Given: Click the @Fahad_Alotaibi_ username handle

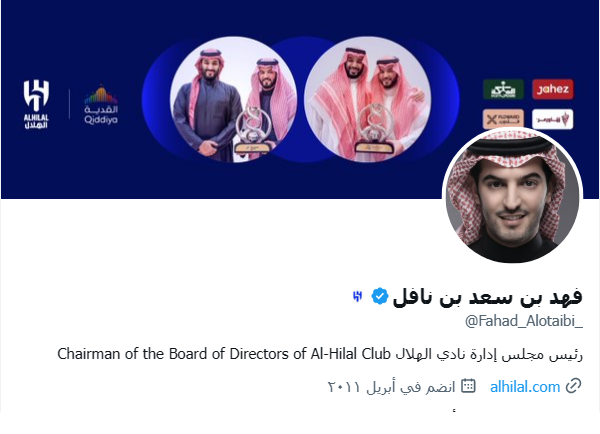Looking at the screenshot, I should [x=524, y=321].
